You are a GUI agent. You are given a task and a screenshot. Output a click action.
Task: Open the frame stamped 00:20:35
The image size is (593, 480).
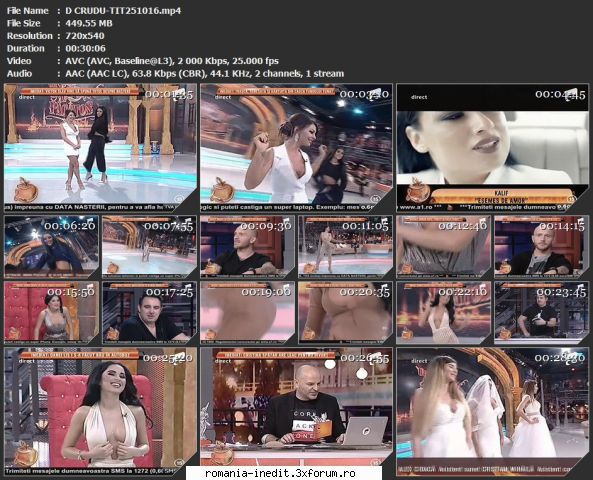coord(346,313)
